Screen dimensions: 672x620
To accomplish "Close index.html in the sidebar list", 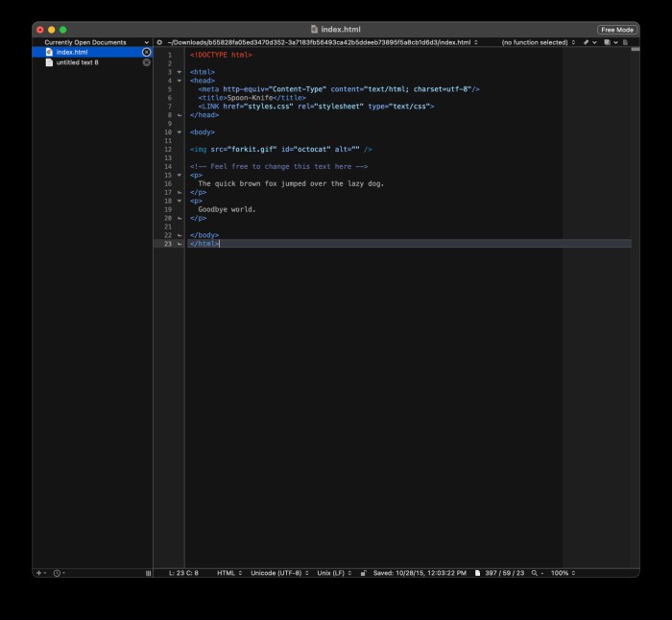I will tap(147, 52).
